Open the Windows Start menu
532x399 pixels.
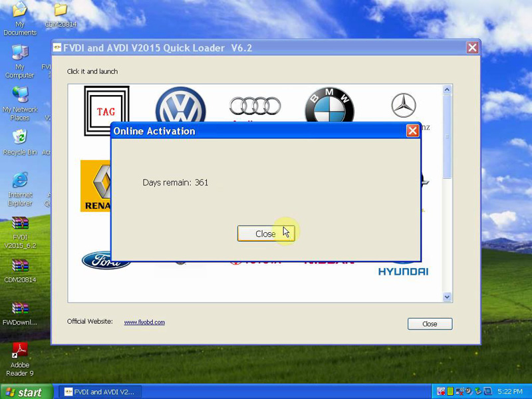[x=23, y=392]
